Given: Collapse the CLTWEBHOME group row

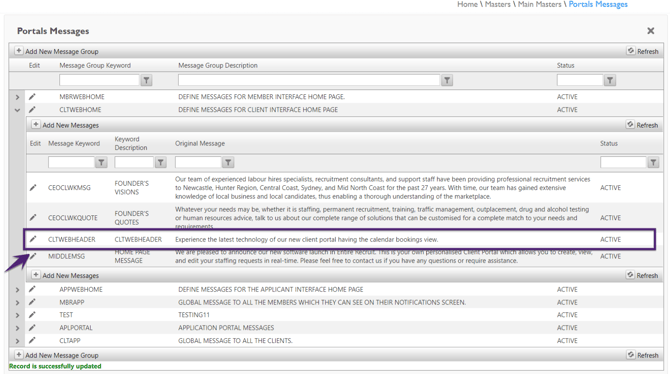Looking at the screenshot, I should (x=17, y=110).
